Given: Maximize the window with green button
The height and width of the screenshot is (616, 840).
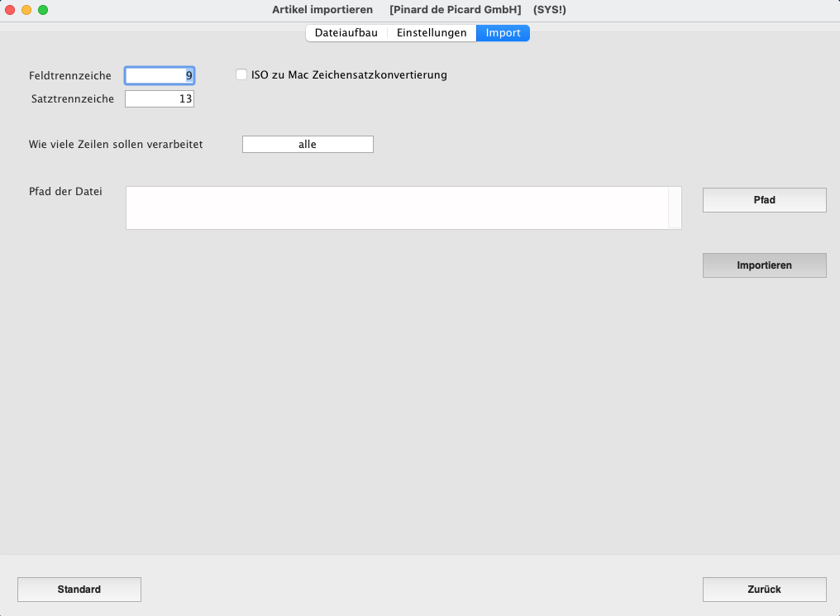Looking at the screenshot, I should [x=43, y=10].
